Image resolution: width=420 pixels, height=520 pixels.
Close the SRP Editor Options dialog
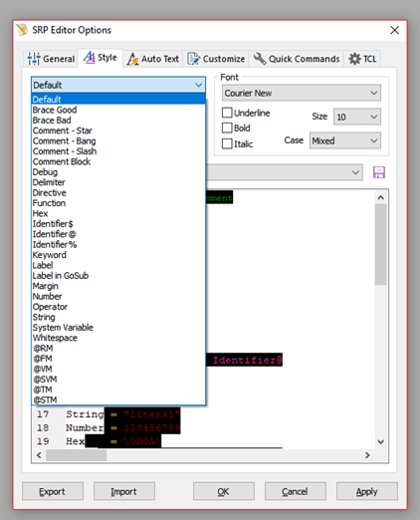point(394,30)
